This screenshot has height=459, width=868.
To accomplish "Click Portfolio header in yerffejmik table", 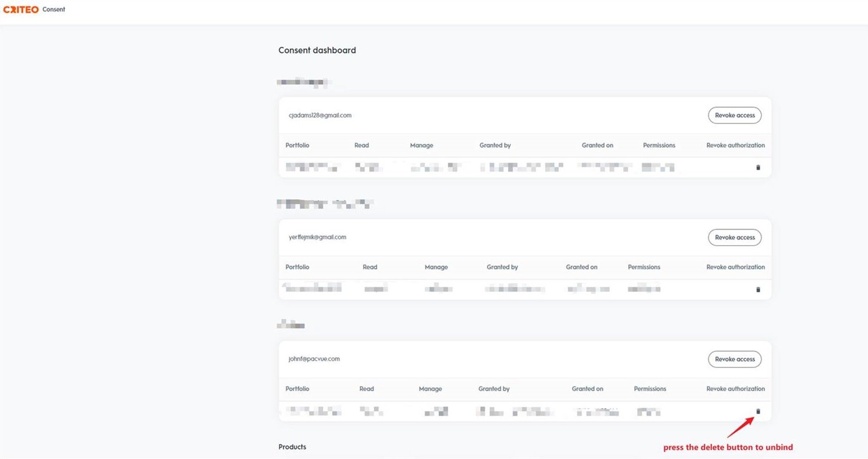I will pos(297,267).
